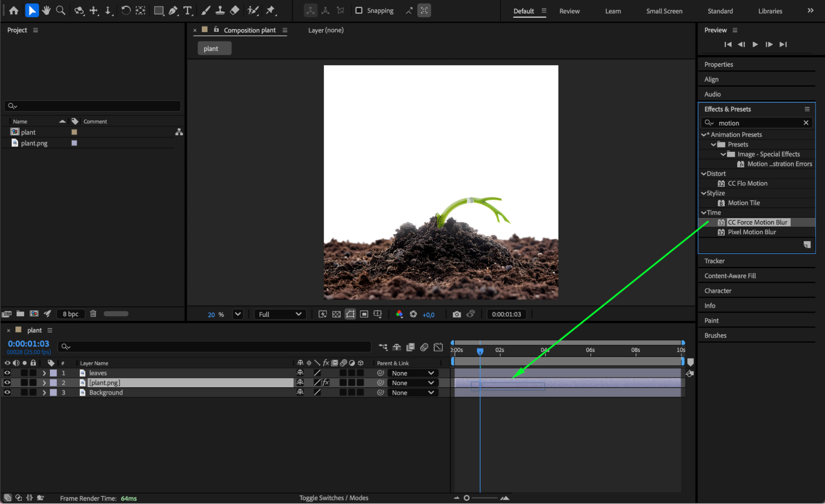This screenshot has width=825, height=504.
Task: Select the Hand tool
Action: 46,10
